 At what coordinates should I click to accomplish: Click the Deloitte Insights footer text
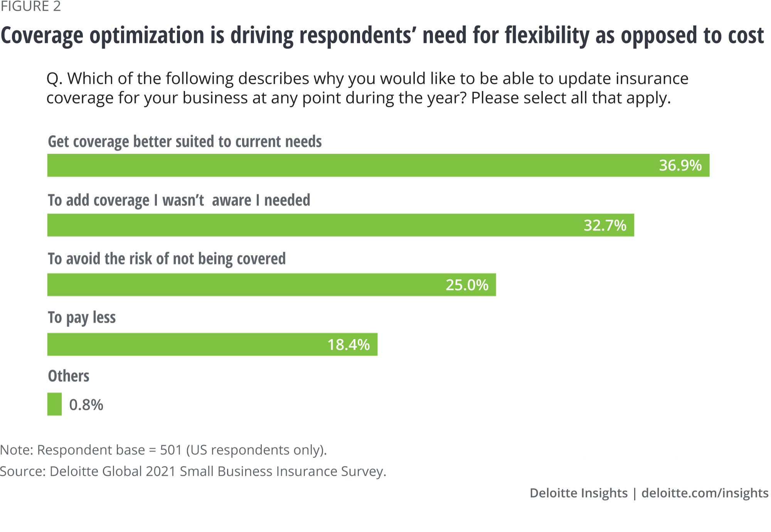pos(578,493)
